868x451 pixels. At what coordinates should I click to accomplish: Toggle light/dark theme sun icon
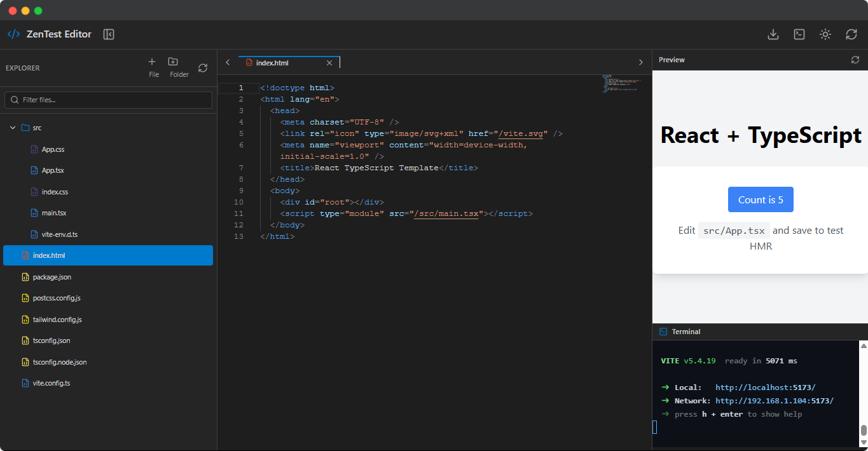click(x=825, y=34)
